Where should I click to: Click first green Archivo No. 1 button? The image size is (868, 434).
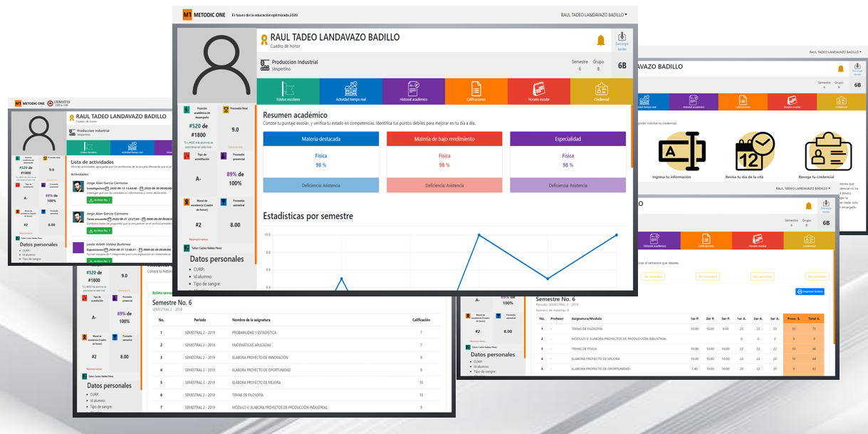pyautogui.click(x=99, y=200)
